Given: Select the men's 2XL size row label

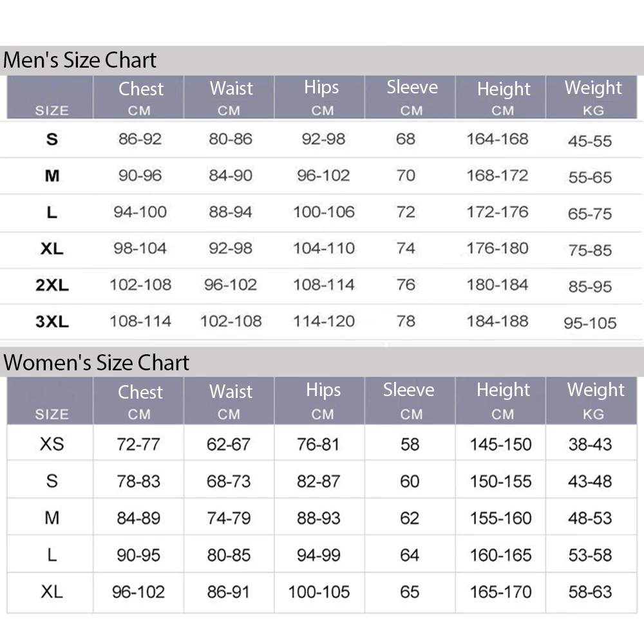Looking at the screenshot, I should [x=52, y=285].
